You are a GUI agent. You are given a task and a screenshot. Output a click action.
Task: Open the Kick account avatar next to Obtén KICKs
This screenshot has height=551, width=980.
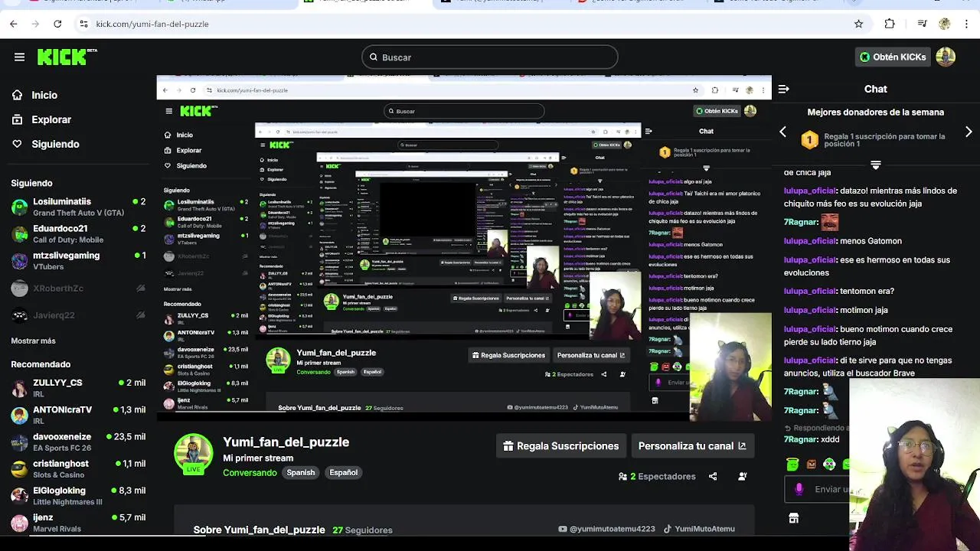click(x=946, y=57)
